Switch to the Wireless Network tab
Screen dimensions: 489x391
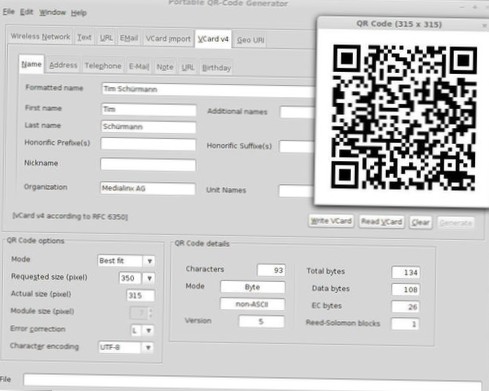(x=40, y=36)
